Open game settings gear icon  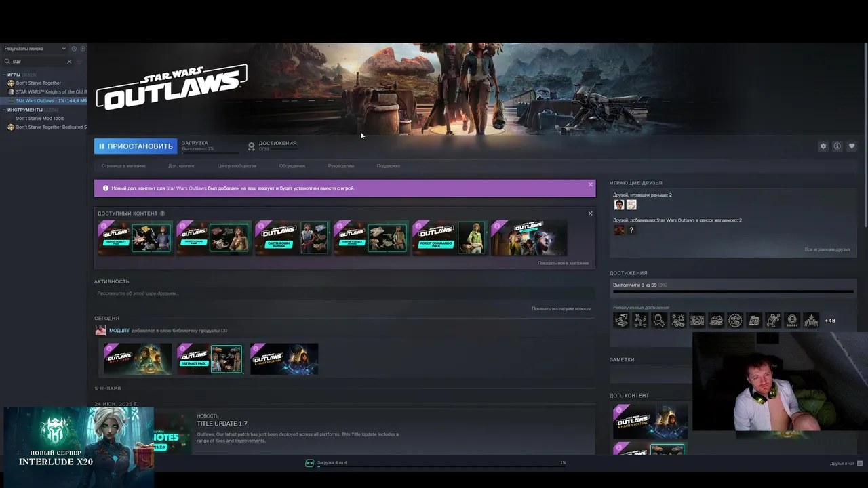(x=823, y=146)
